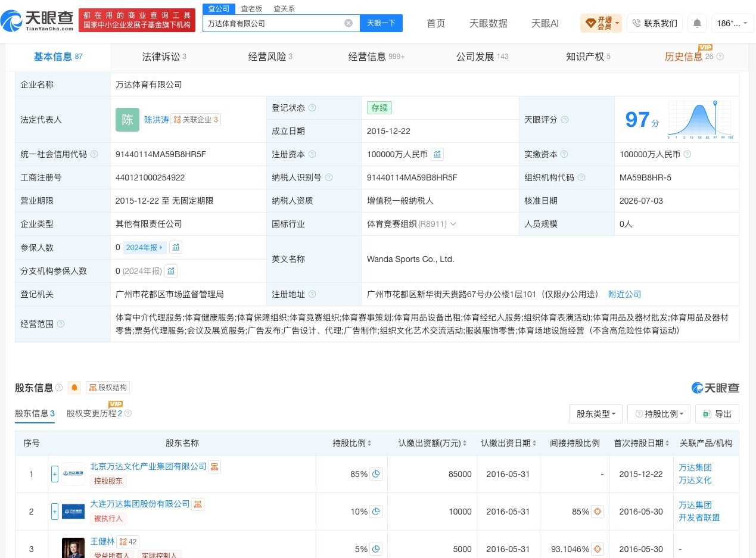Go to 首页 in the top navigation

coord(436,23)
